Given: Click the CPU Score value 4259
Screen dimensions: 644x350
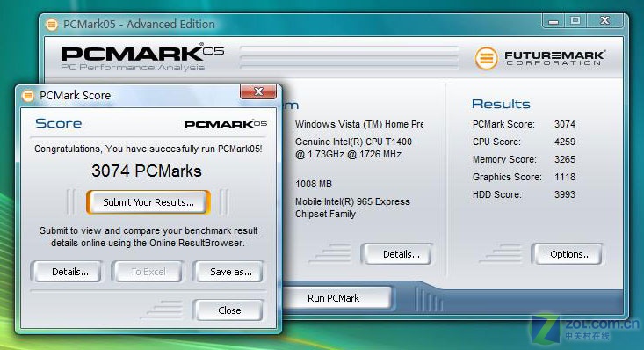Looking at the screenshot, I should 565,142.
